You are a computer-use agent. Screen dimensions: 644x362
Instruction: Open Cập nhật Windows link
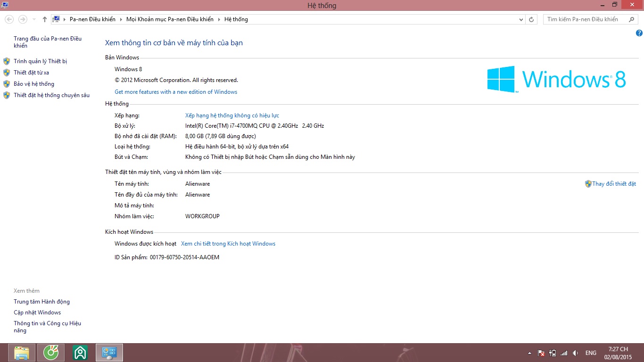[x=37, y=313]
